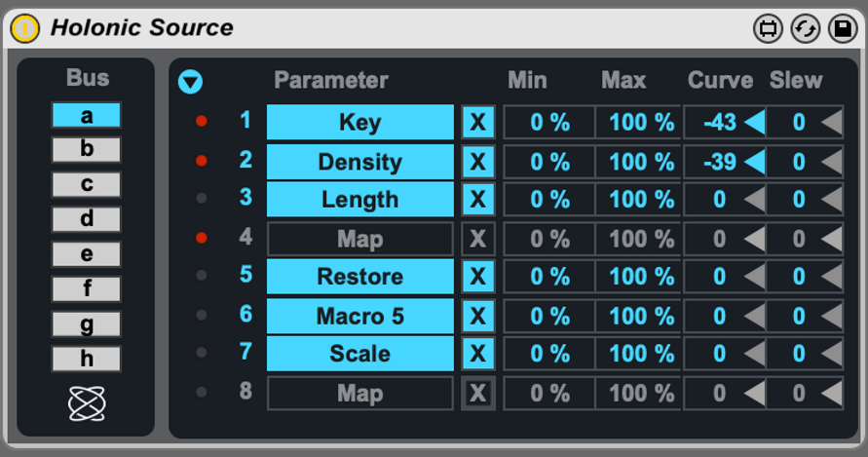
Task: Click the Density Curve value -39
Action: (719, 162)
